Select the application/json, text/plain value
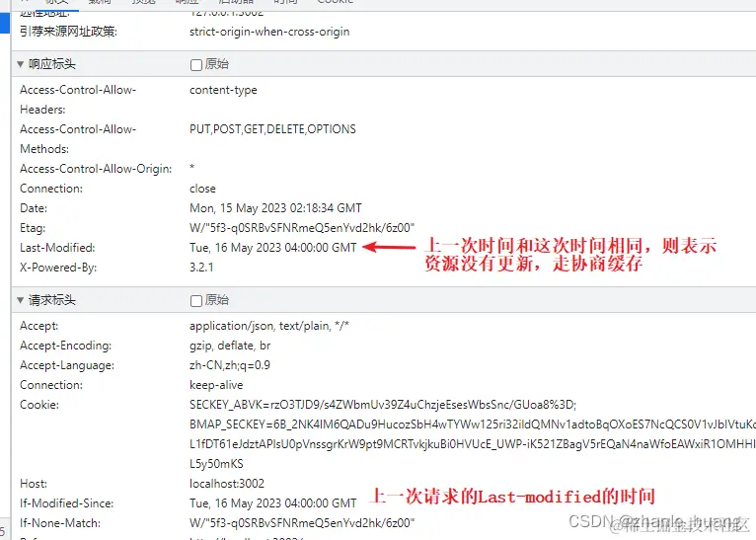Image resolution: width=756 pixels, height=540 pixels. tap(269, 326)
